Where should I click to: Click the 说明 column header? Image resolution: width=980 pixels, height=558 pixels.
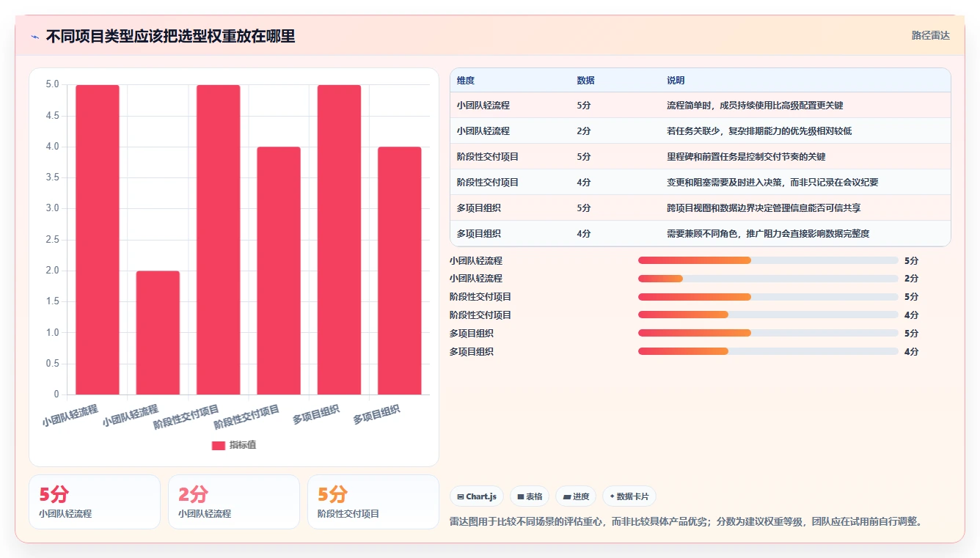point(676,81)
